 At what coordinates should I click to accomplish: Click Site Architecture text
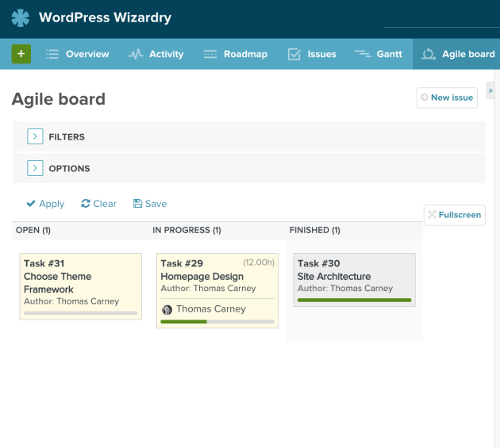(334, 277)
